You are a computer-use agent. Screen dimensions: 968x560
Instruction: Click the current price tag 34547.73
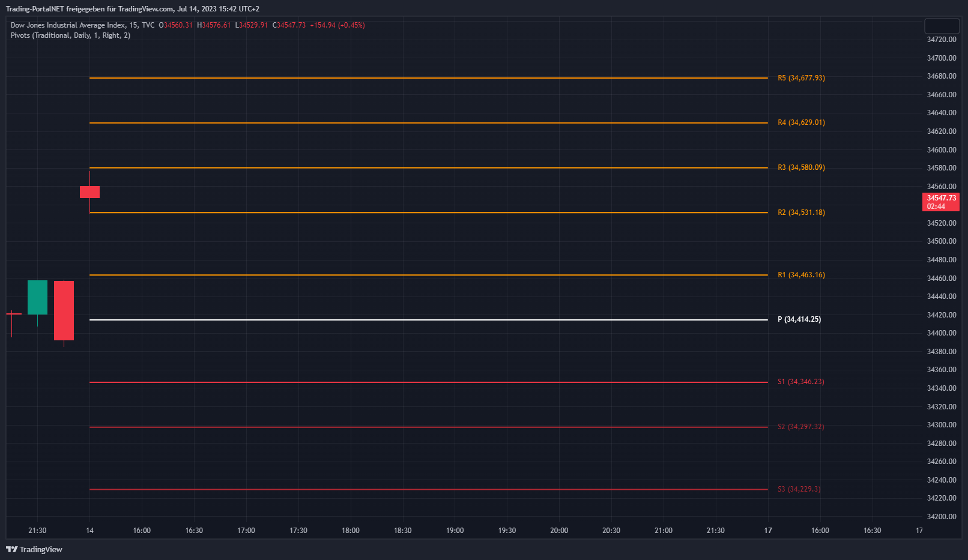coord(941,202)
